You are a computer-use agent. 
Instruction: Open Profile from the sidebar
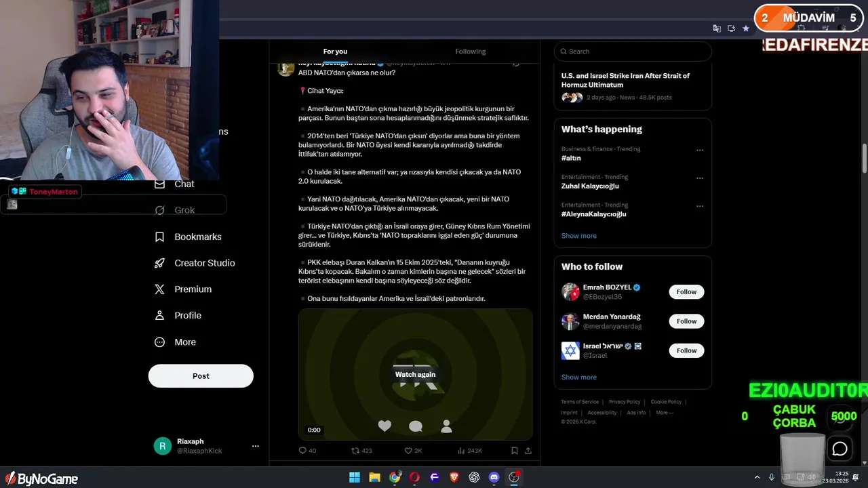pyautogui.click(x=178, y=315)
